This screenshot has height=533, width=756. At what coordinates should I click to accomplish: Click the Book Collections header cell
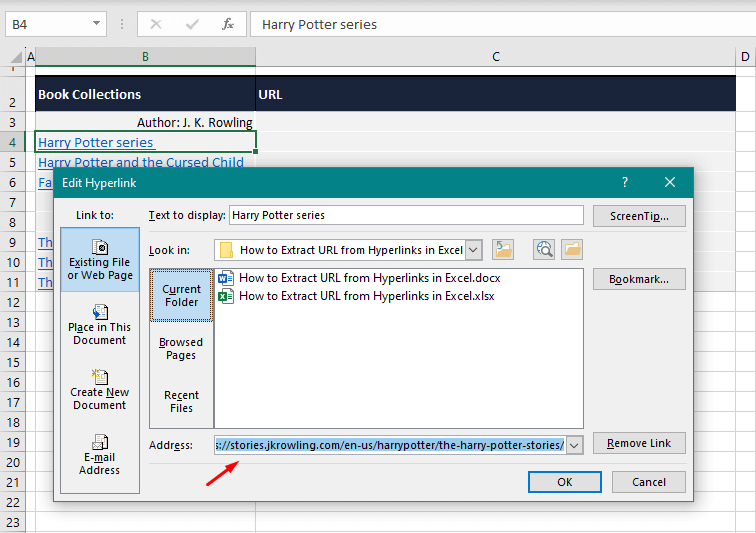(145, 94)
